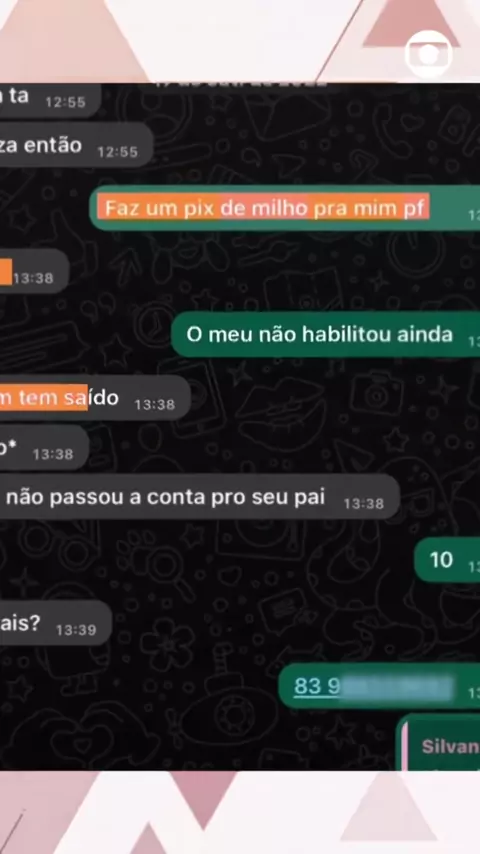Click the 12:55 timestamp beside "za então"

coord(118,151)
